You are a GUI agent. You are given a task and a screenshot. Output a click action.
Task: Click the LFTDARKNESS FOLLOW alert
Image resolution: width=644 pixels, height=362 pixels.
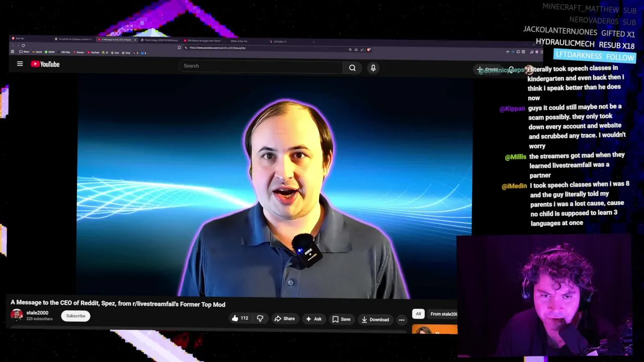click(x=595, y=56)
